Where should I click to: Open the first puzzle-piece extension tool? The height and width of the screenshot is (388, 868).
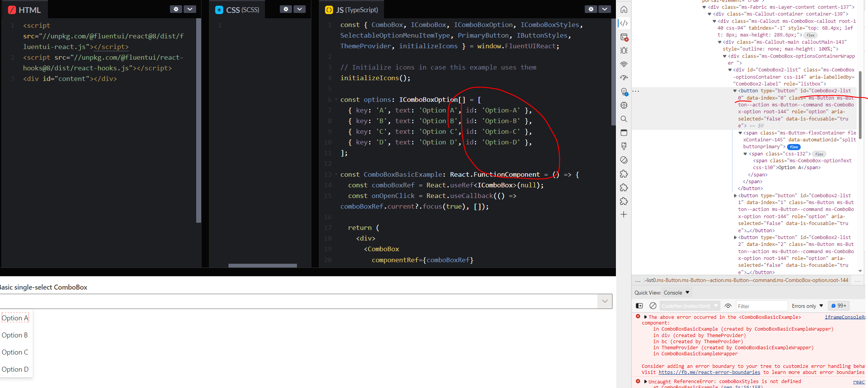[624, 174]
